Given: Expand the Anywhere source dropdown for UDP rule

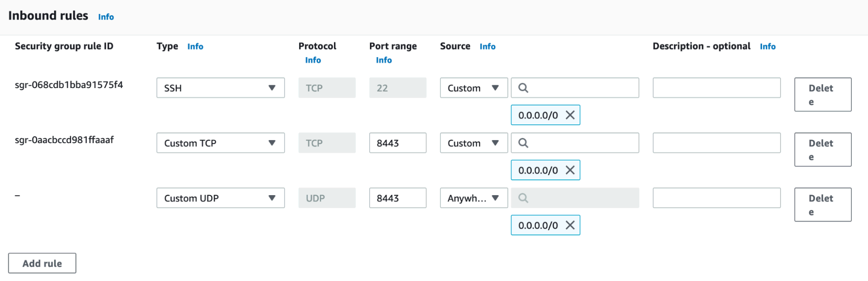Looking at the screenshot, I should 473,198.
